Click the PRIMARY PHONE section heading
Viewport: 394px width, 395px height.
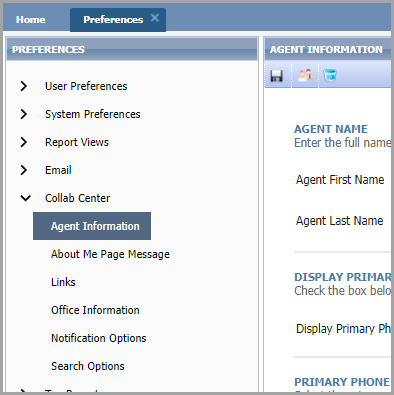click(342, 382)
